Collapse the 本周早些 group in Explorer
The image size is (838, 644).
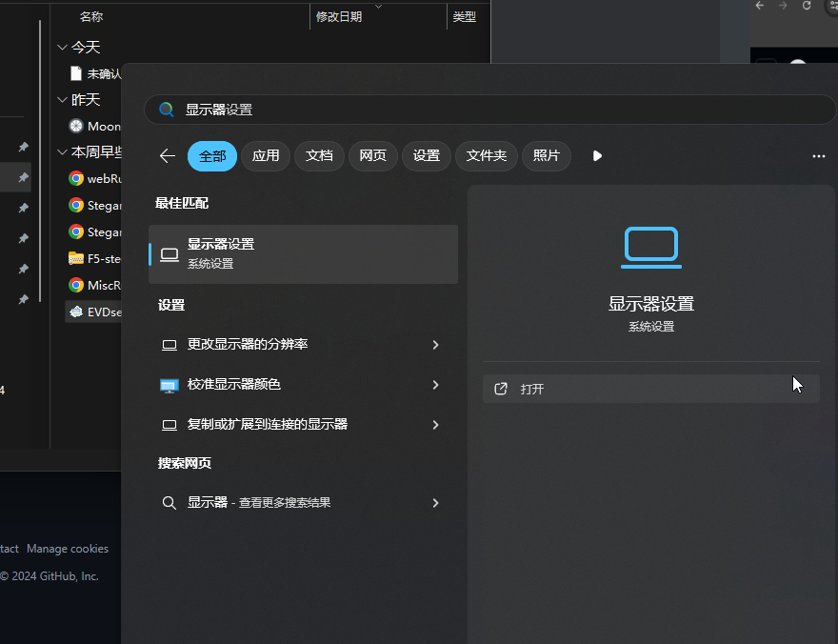(63, 152)
